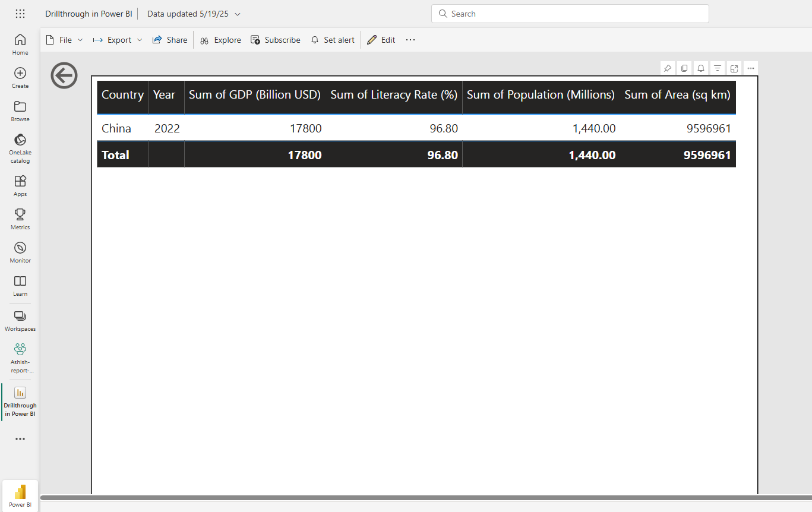Open Workspaces from the navigation pane
812x512 pixels.
click(x=20, y=320)
